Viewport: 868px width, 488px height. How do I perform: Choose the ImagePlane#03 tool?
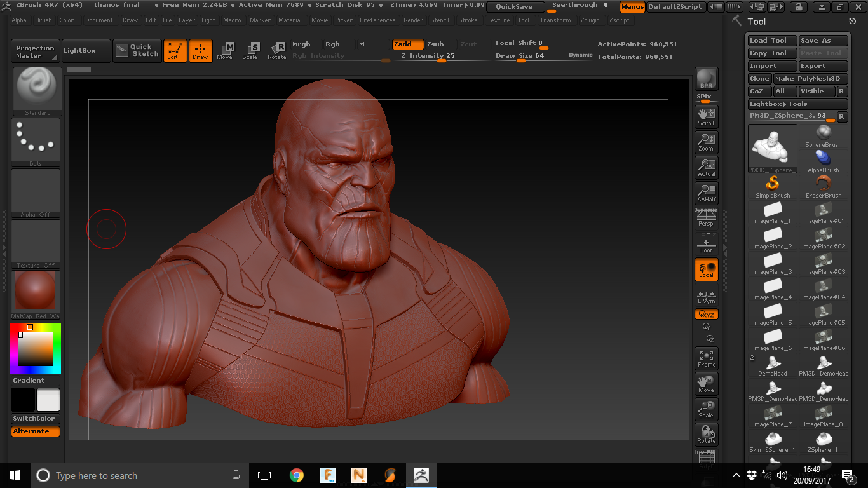tap(824, 263)
